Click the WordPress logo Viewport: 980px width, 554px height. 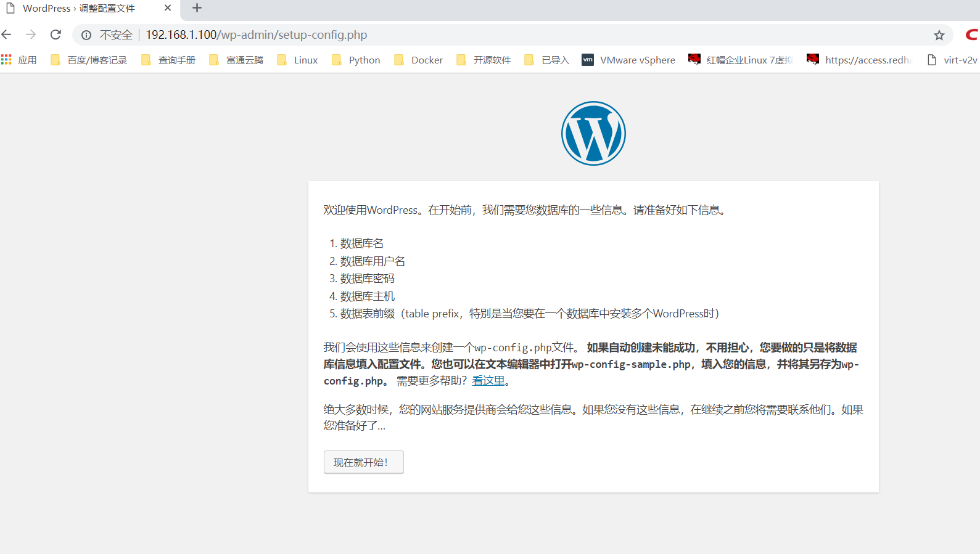(x=593, y=133)
